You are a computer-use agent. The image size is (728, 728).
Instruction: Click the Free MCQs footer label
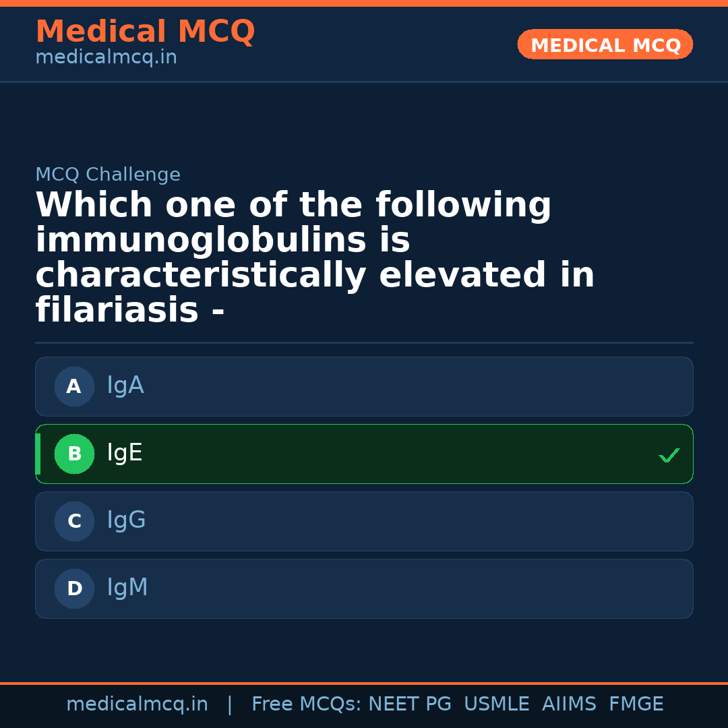[307, 704]
